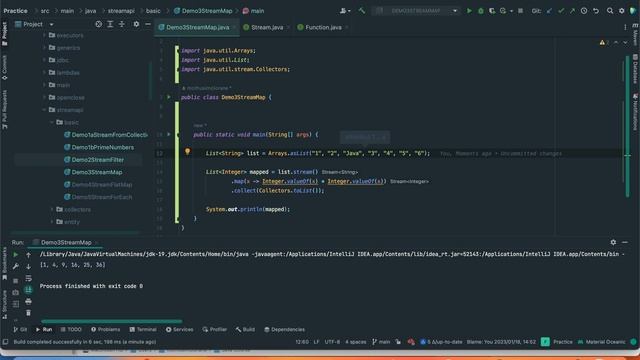The image size is (640, 360).
Task: Run with coverage from the top toolbar
Action: pyautogui.click(x=492, y=11)
